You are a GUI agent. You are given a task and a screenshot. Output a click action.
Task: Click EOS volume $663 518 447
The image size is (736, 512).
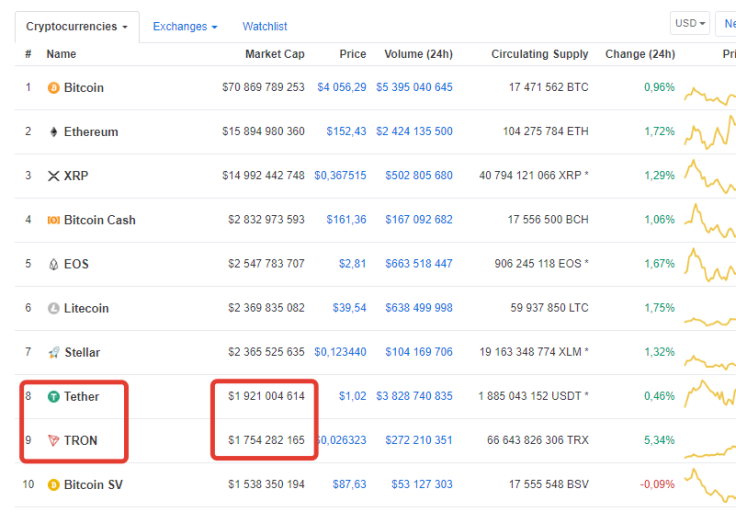[419, 264]
